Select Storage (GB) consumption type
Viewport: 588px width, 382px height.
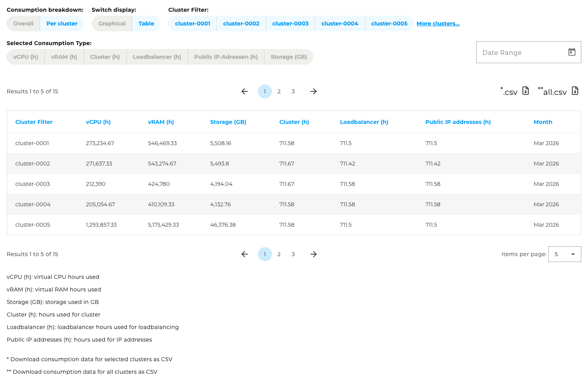[x=289, y=57]
